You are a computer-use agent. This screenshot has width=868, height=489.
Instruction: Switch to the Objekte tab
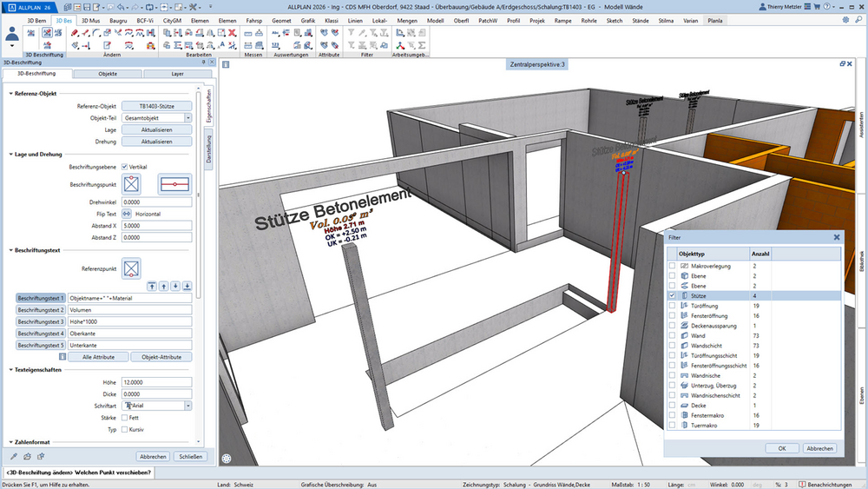pyautogui.click(x=108, y=74)
